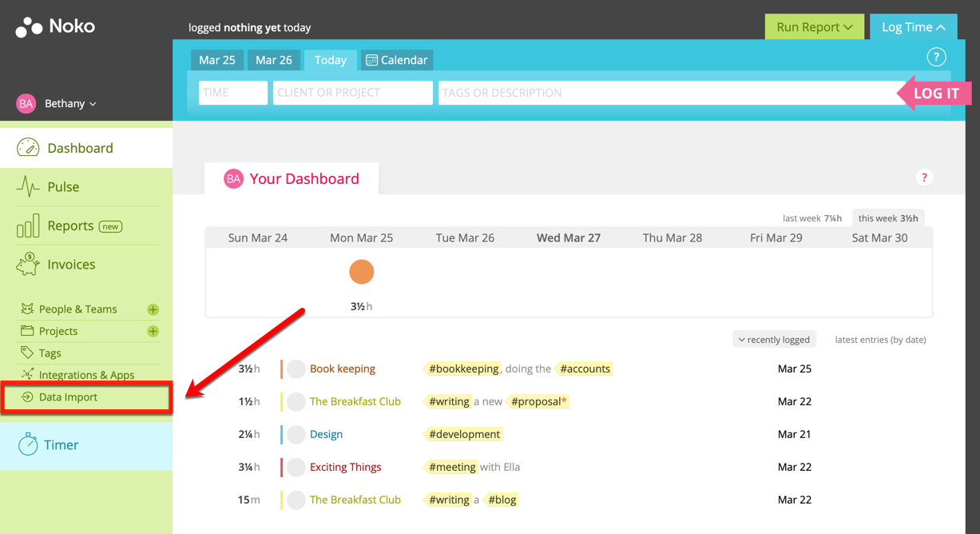Collapse the Log Time panel

click(x=913, y=27)
